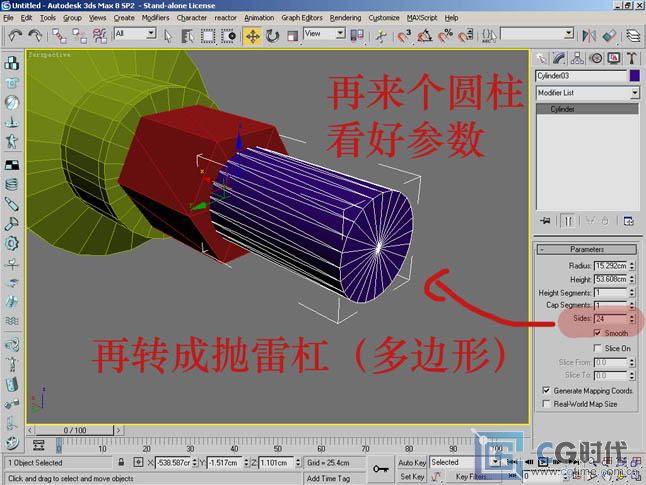Viewport: 646px width, 485px height.
Task: Click the Add Time Tag field
Action: point(334,478)
